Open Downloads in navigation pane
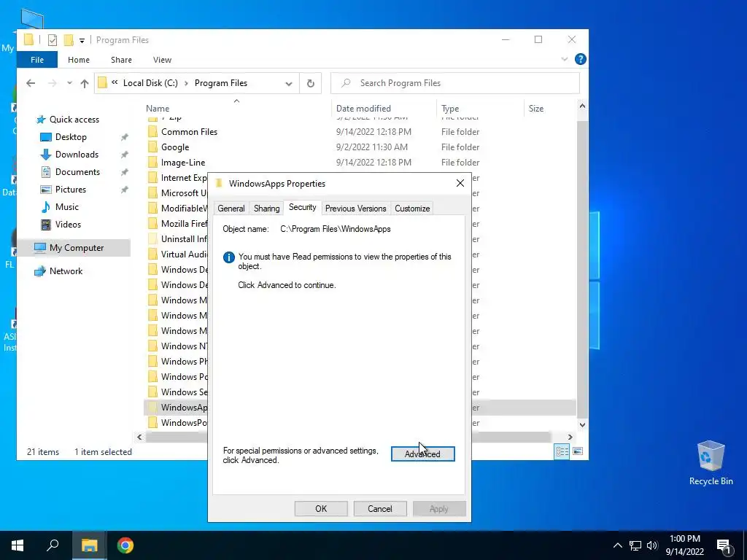This screenshot has height=560, width=747. click(x=76, y=155)
